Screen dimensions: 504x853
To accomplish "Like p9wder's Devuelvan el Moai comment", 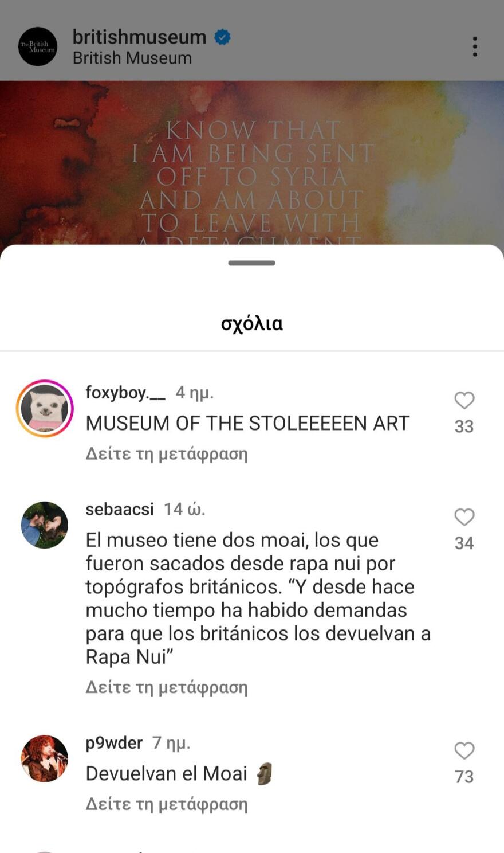I will tap(464, 750).
